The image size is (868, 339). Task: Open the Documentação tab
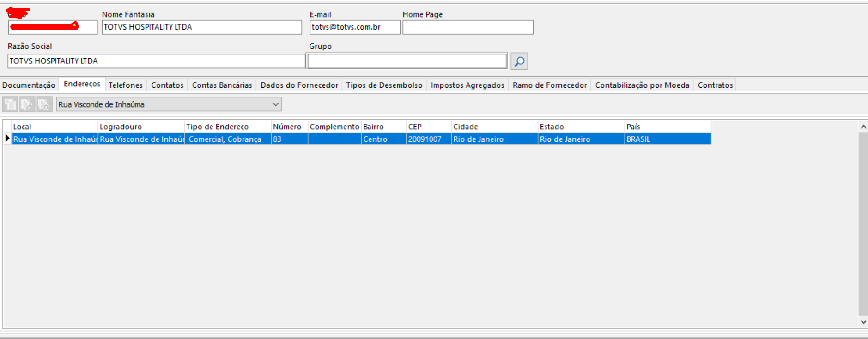point(29,85)
